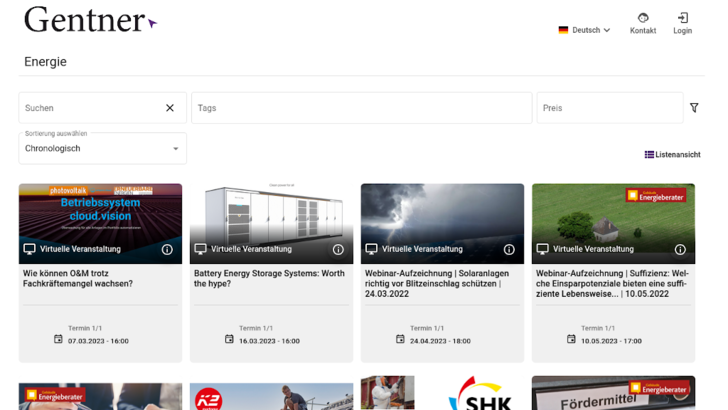Show info for Suffizienz webinar
This screenshot has width=728, height=410.
click(680, 249)
